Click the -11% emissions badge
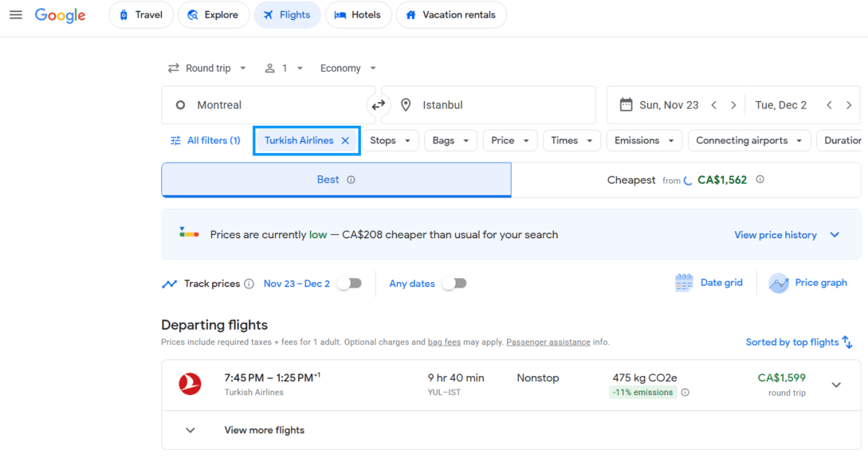Viewport: 868px width, 458px height. point(642,392)
